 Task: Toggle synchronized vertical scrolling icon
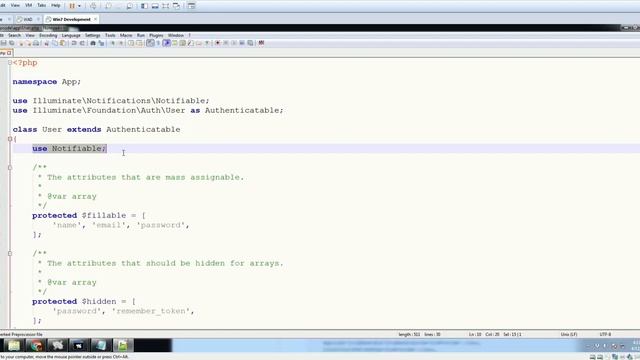coord(131,43)
